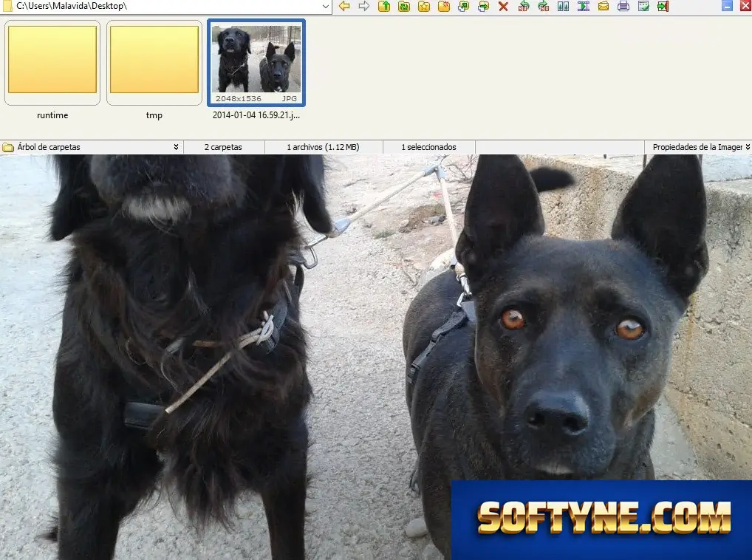Expand the Árbol de carpetas panel
The image size is (752, 560).
point(176,147)
